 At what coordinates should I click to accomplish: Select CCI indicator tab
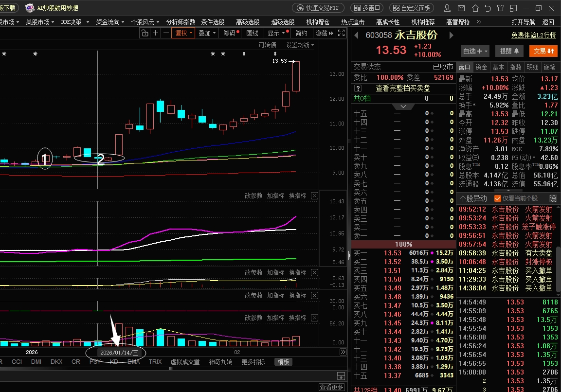pos(17,361)
